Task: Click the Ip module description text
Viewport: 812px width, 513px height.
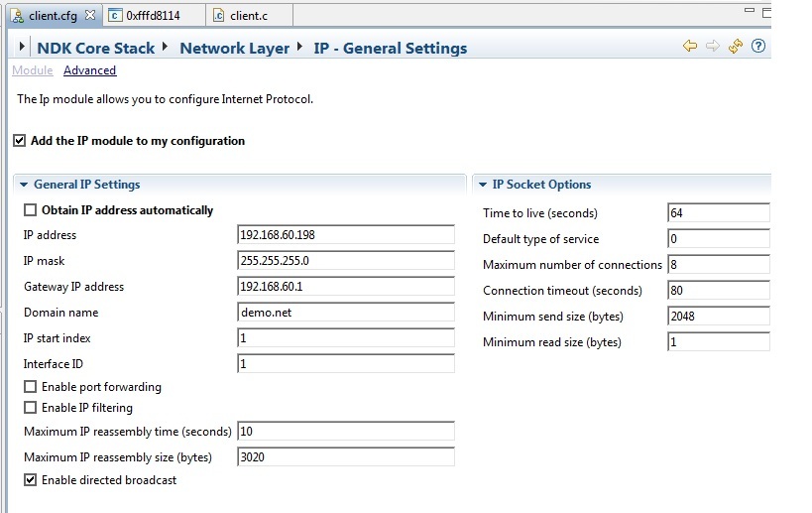Action: pos(165,99)
